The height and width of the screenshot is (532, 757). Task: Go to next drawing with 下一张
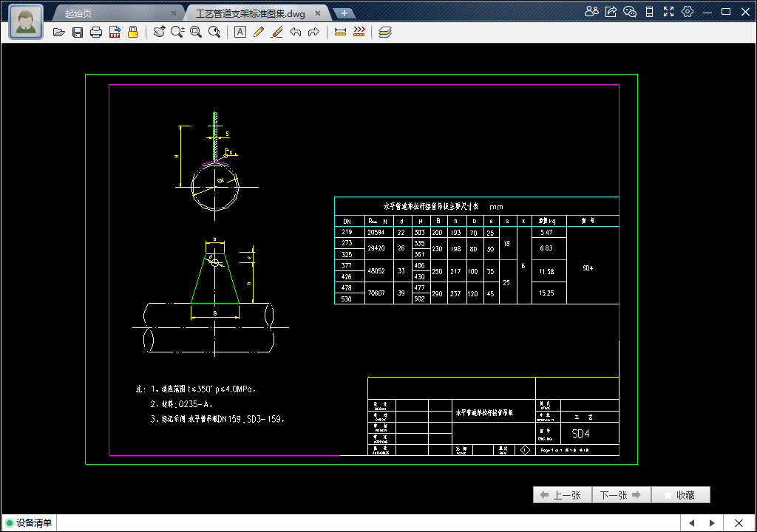tap(621, 495)
